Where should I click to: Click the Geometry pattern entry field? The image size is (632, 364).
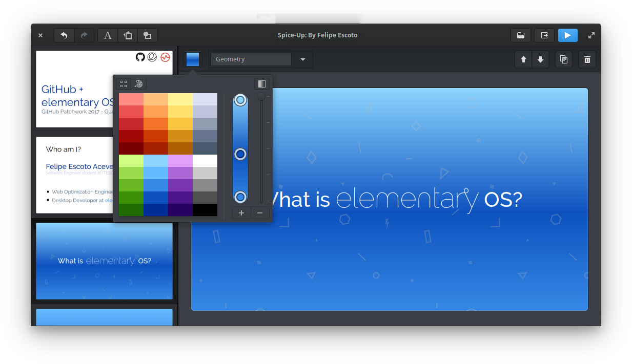pyautogui.click(x=251, y=59)
